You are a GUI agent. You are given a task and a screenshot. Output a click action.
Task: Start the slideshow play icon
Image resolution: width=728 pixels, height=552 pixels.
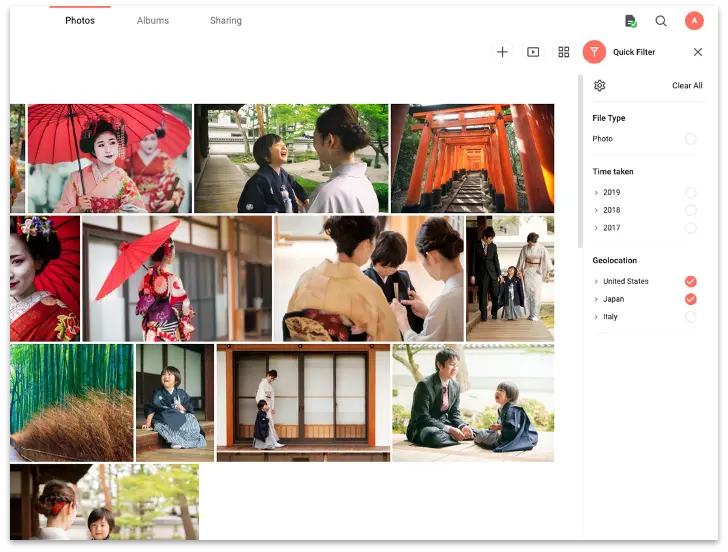click(x=533, y=52)
